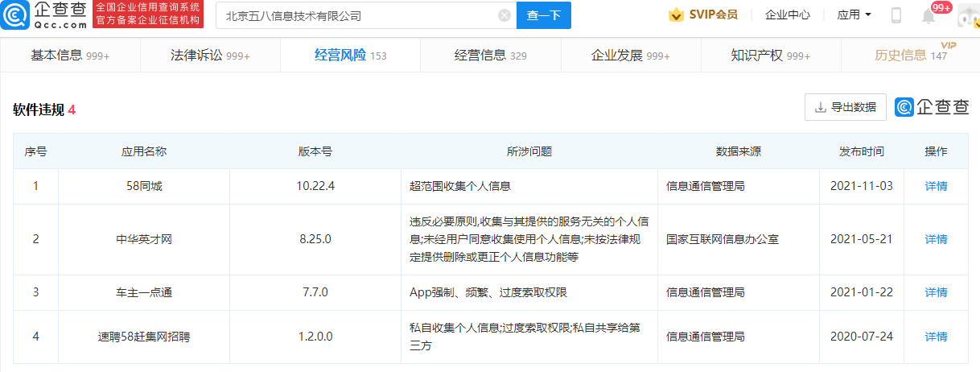Click the date 2020-07-24
Screen dimensions: 980x372
861,337
